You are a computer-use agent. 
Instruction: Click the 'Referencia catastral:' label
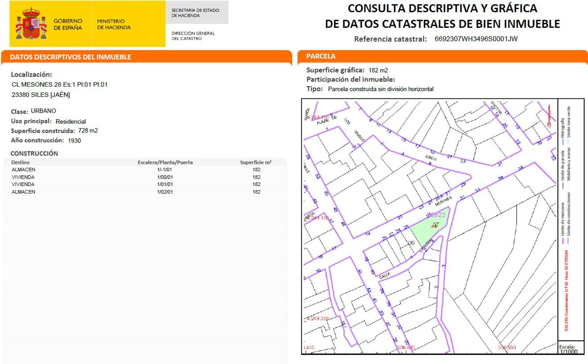point(390,39)
